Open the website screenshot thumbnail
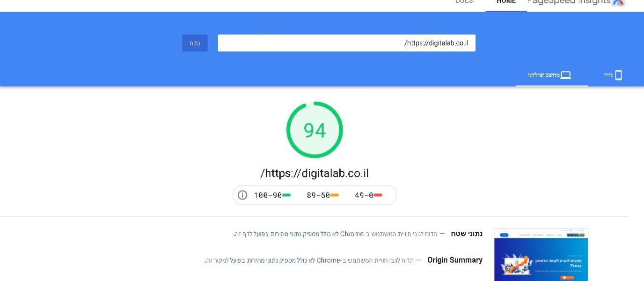The width and height of the screenshot is (644, 281). [541, 255]
